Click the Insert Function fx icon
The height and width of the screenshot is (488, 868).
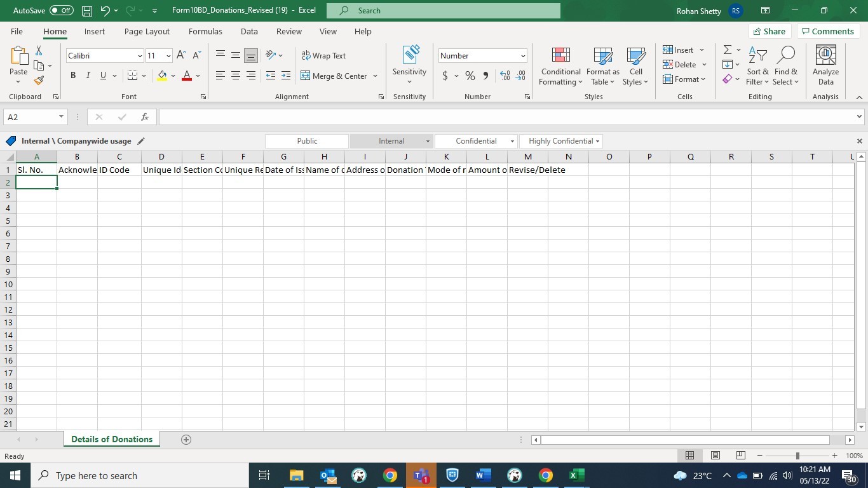(x=145, y=117)
